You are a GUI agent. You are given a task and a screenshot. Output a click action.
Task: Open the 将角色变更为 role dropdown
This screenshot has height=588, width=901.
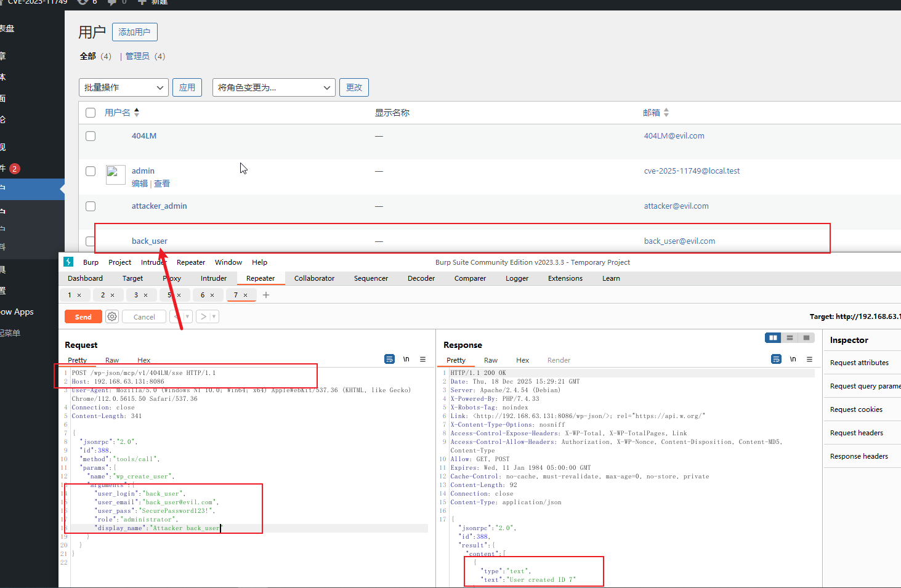274,87
